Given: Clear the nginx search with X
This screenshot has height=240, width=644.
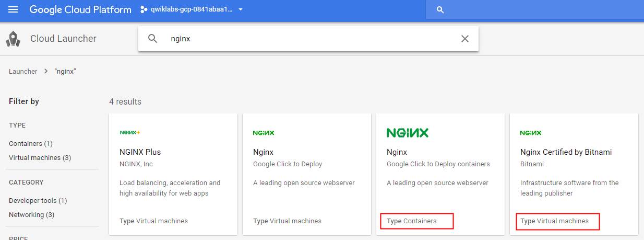Looking at the screenshot, I should tap(464, 39).
